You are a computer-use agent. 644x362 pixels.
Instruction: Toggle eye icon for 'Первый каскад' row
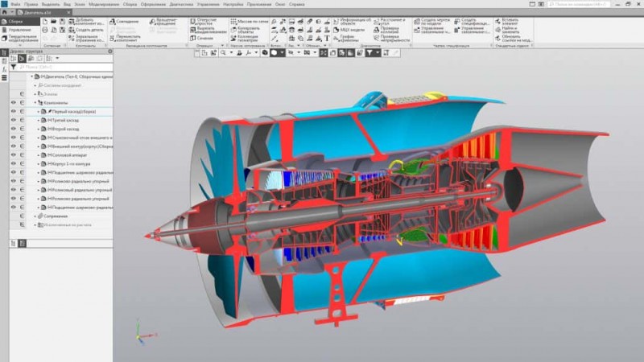(x=13, y=111)
